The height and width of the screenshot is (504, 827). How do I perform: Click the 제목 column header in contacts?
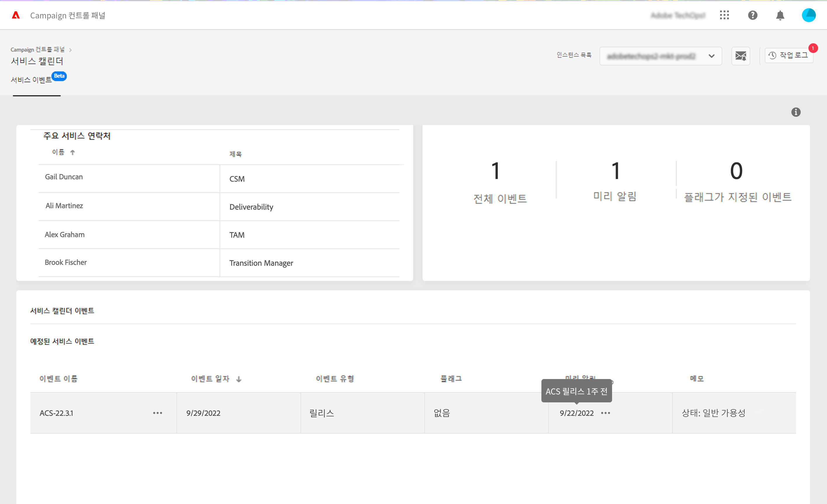point(235,154)
